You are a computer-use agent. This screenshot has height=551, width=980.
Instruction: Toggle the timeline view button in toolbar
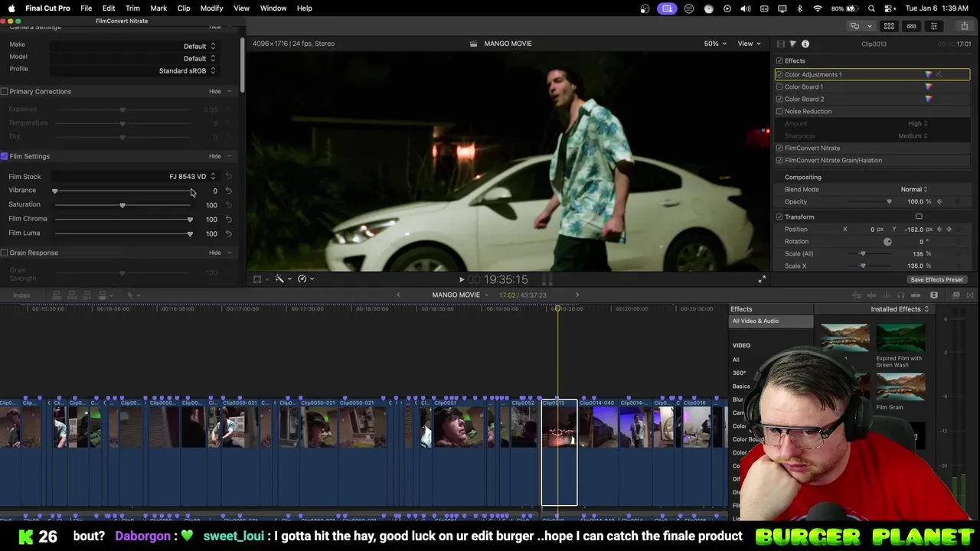pos(911,26)
